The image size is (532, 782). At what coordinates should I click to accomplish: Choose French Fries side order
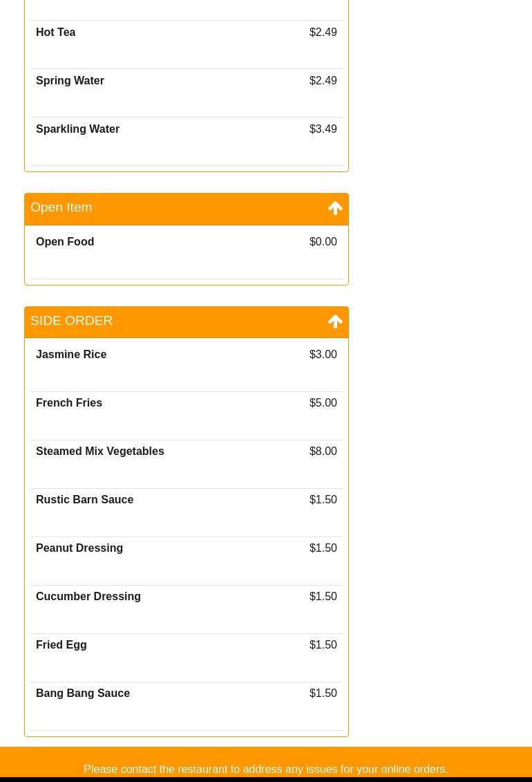tap(187, 416)
